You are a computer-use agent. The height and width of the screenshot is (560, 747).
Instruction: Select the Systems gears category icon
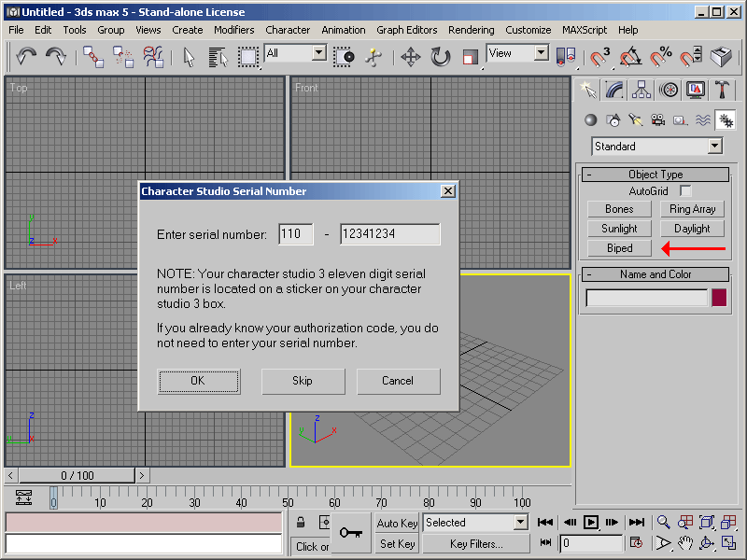726,120
